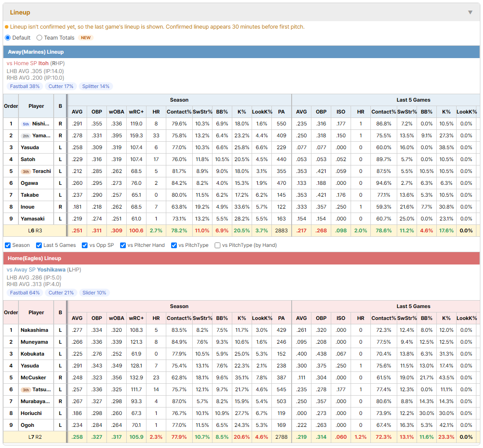The height and width of the screenshot is (448, 483).
Task: Click the NEW badge beside Team Totals
Action: (86, 37)
